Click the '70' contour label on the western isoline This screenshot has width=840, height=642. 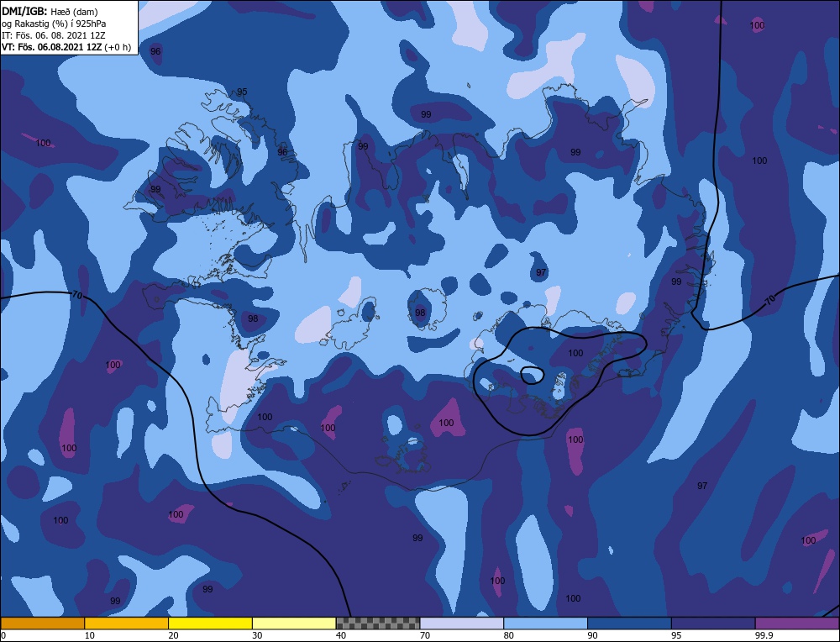[76, 295]
